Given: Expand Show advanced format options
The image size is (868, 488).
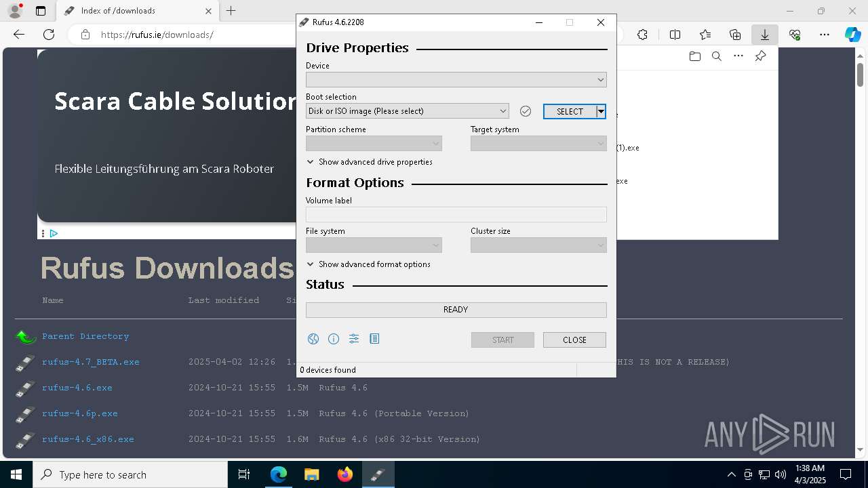Looking at the screenshot, I should coord(369,264).
